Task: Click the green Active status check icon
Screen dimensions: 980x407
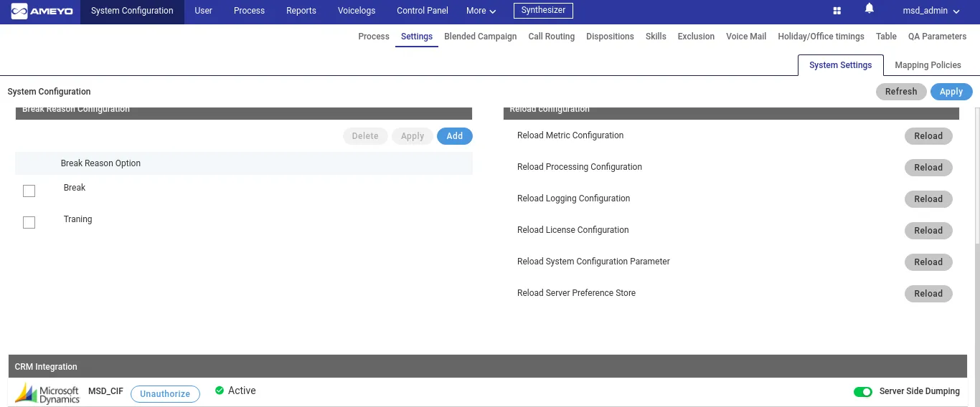Action: 220,391
